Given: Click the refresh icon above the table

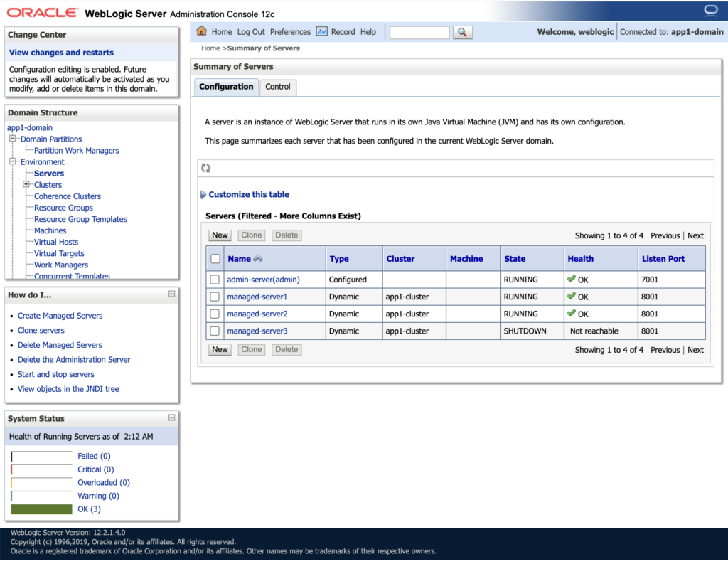Looking at the screenshot, I should point(205,168).
